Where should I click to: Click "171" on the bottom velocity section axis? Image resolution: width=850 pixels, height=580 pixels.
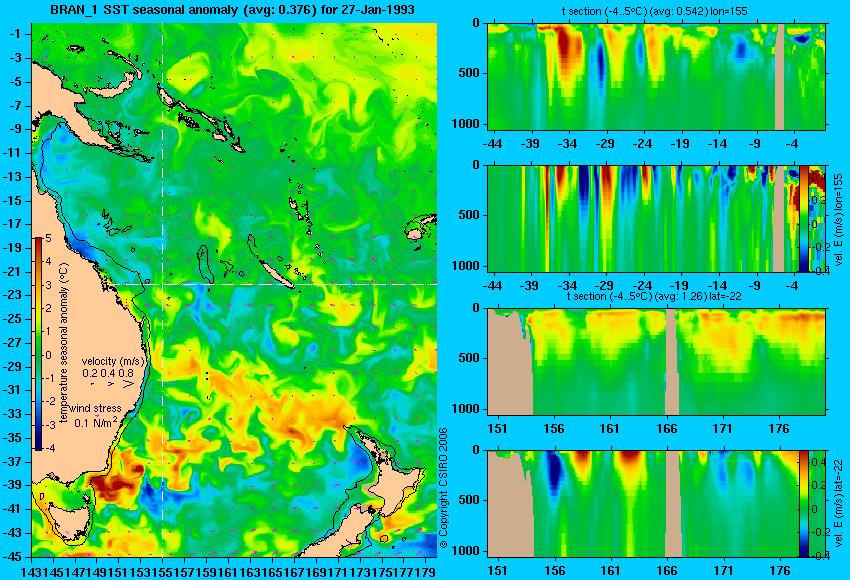pyautogui.click(x=723, y=571)
